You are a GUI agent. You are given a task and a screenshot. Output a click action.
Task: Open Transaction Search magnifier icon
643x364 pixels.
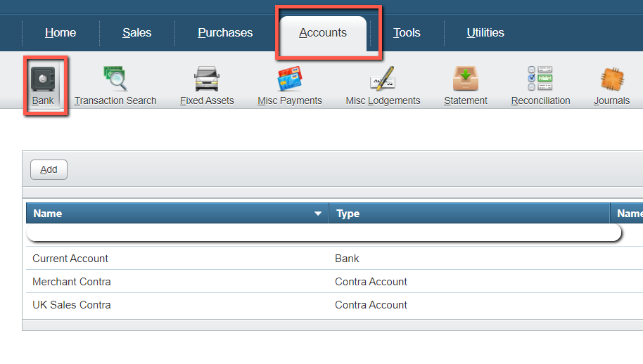[115, 79]
